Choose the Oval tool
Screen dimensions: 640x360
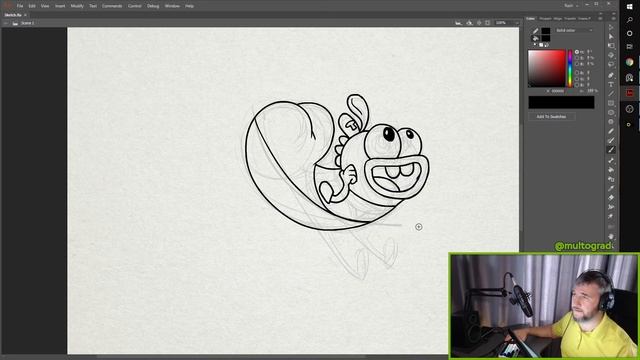point(611,113)
